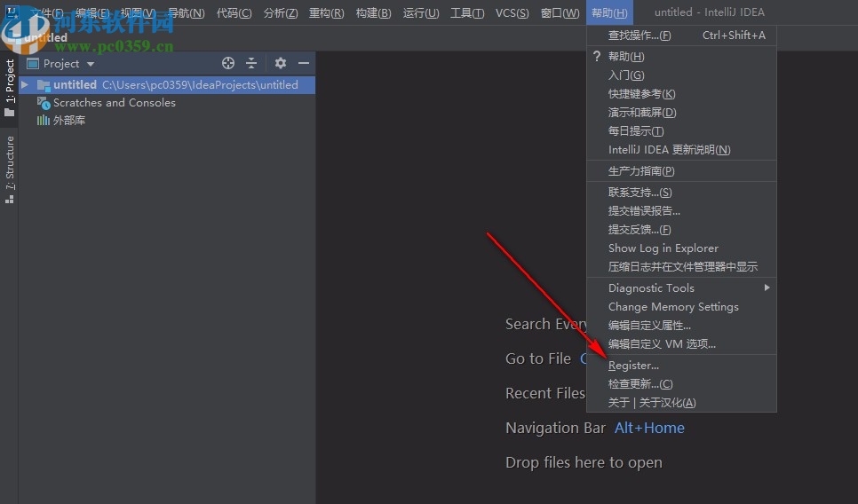
Task: Select Scratches and Consoles tree row
Action: tap(167, 103)
